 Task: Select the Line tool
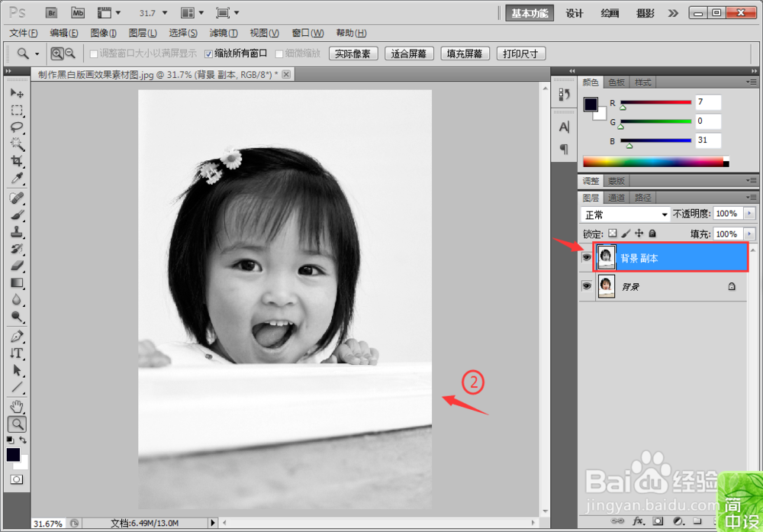17,388
